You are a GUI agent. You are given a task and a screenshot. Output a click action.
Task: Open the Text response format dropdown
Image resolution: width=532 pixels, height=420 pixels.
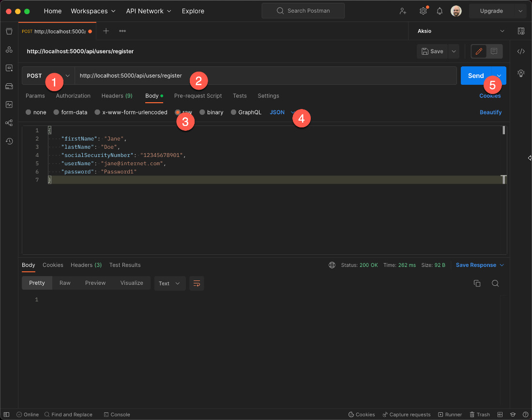[169, 283]
